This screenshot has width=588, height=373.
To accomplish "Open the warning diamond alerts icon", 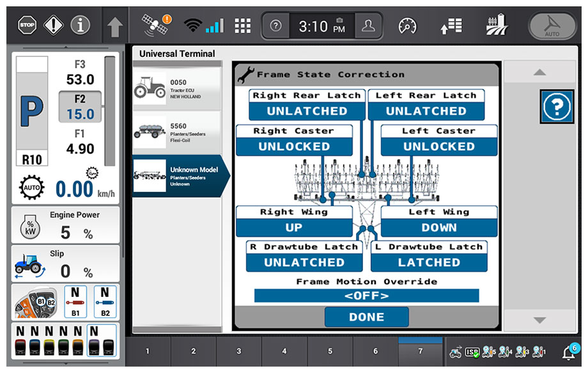I will [x=53, y=26].
